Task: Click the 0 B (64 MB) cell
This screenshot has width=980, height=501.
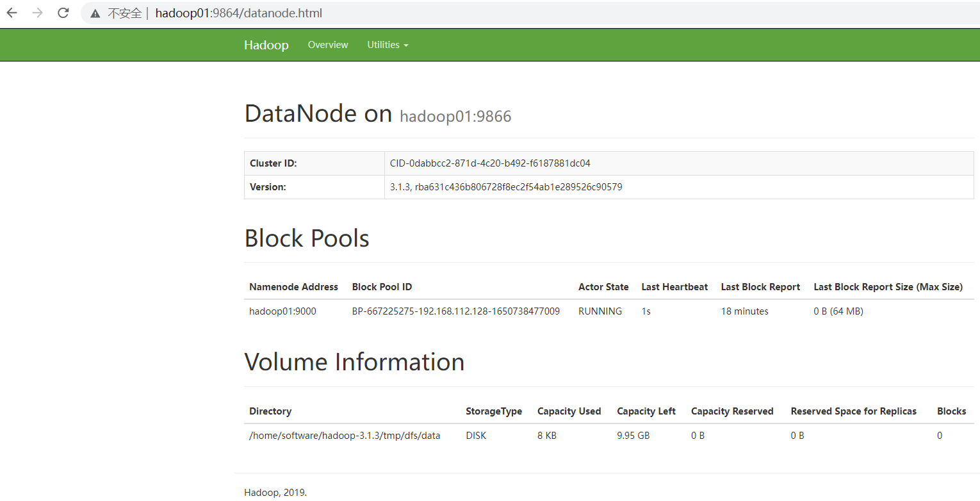Action: (838, 311)
